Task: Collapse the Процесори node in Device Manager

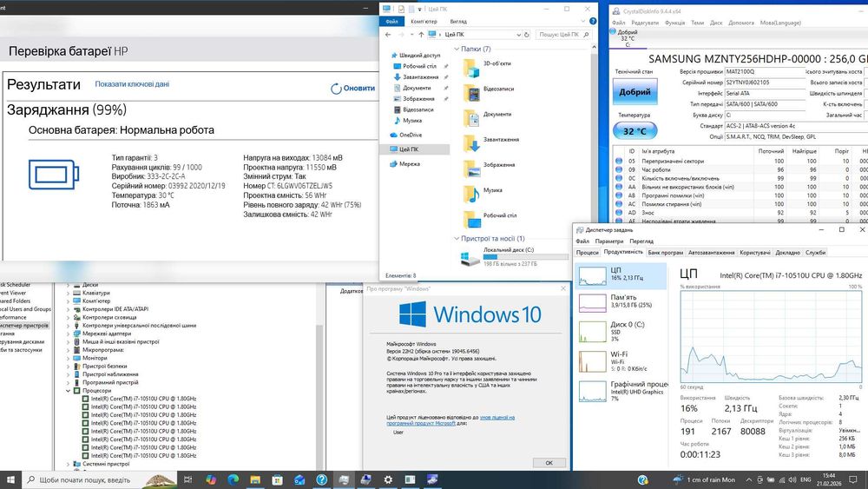Action: pyautogui.click(x=69, y=391)
